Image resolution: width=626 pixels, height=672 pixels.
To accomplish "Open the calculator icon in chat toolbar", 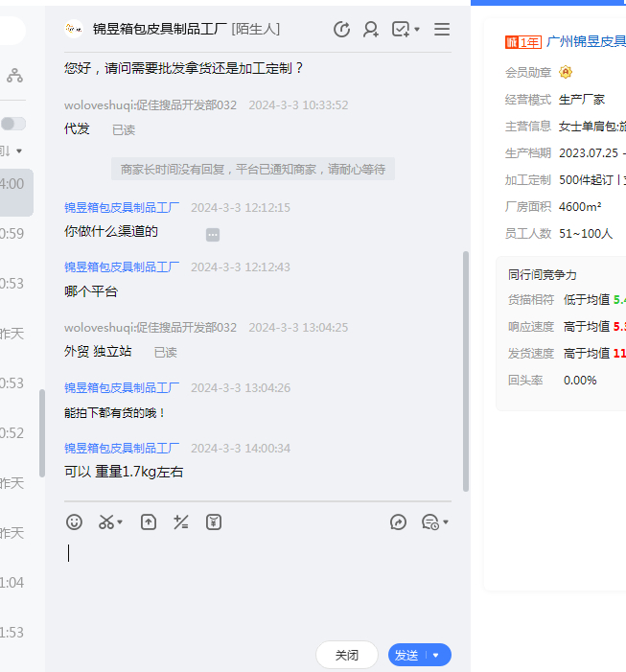I will click(180, 521).
